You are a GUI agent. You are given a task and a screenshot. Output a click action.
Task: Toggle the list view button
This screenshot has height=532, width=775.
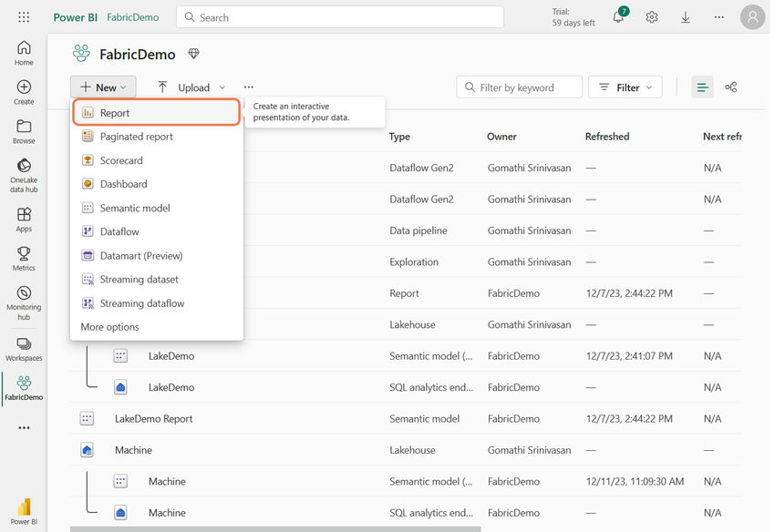click(702, 87)
